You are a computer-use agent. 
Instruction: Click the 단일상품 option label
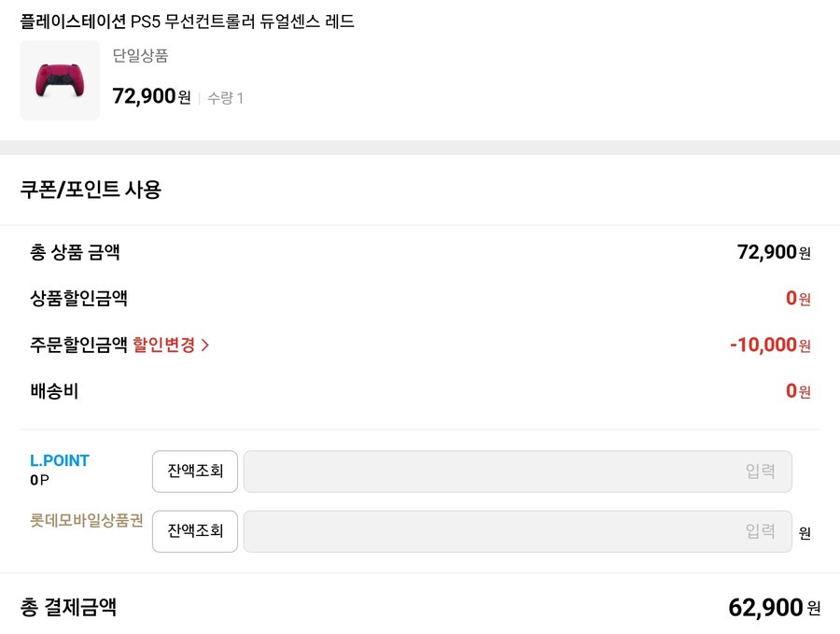[140, 56]
